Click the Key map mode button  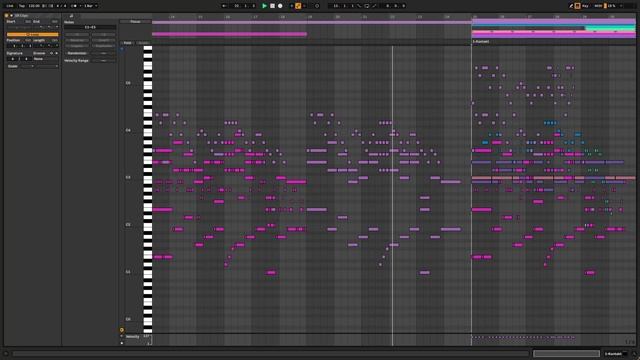(x=585, y=6)
